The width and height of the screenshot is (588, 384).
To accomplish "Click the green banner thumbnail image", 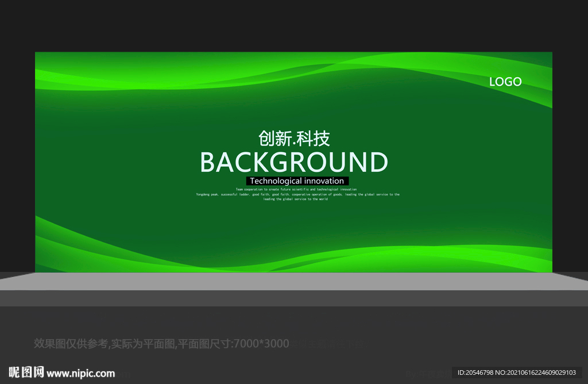I will click(x=293, y=162).
